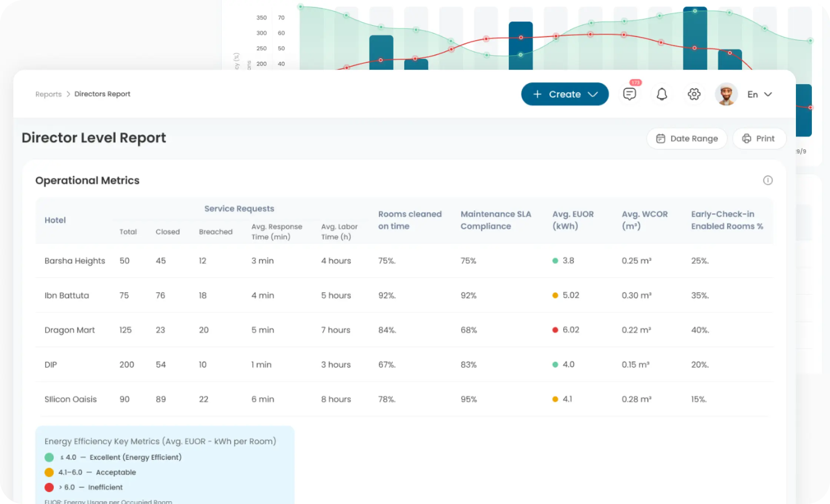Click the calendar icon in Date Range
This screenshot has width=830, height=504.
coord(661,139)
